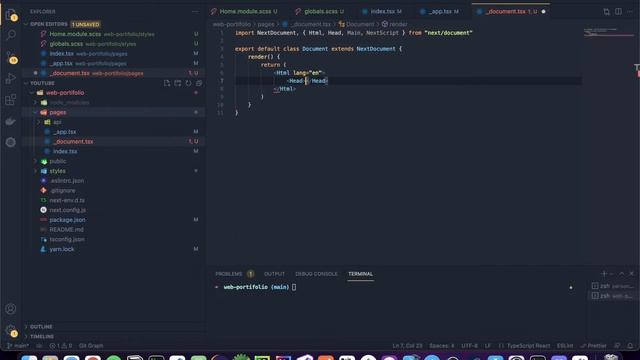Screen dimensions: 640x360
Task: Open the editor more actions ellipsis
Action: point(630,11)
